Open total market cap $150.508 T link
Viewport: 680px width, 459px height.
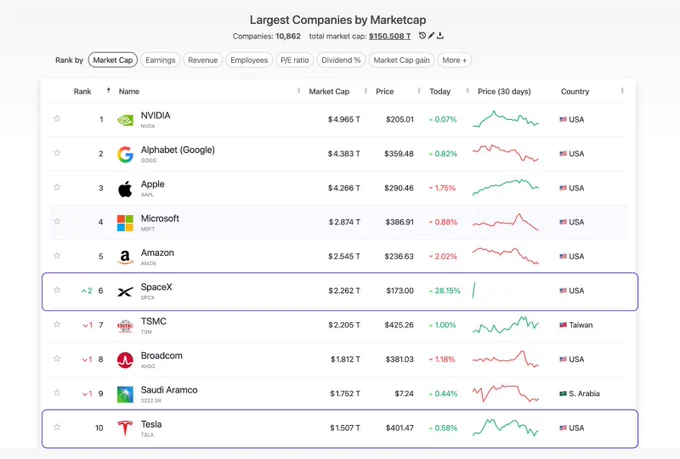click(x=389, y=36)
